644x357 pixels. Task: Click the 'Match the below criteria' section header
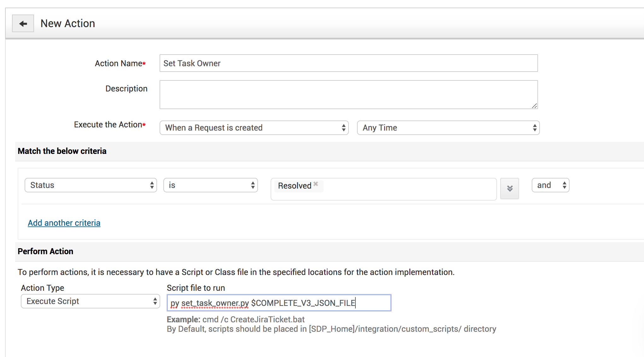[62, 151]
